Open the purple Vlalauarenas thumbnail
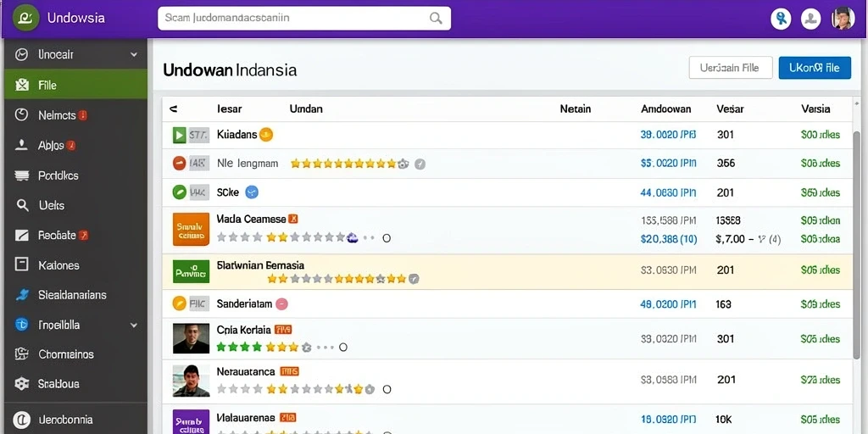The image size is (868, 434). pyautogui.click(x=191, y=422)
